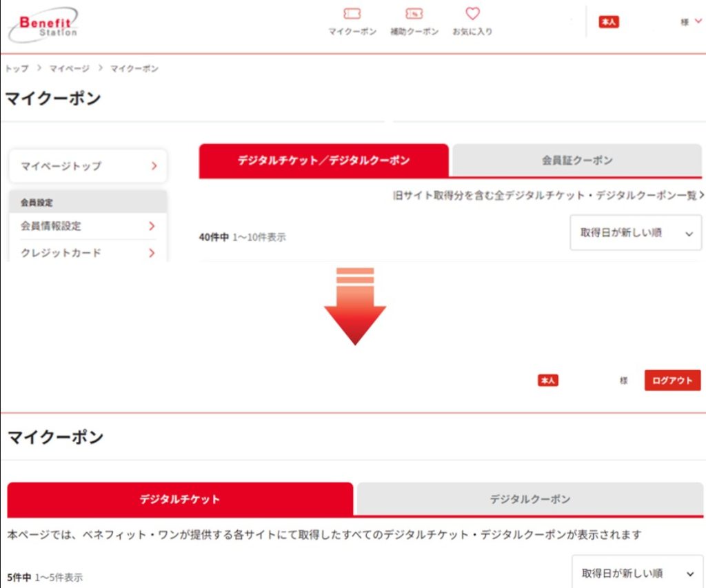706x588 pixels.
Task: Open the lower 取得日が新しい順 sort dropdown
Action: pyautogui.click(x=636, y=573)
